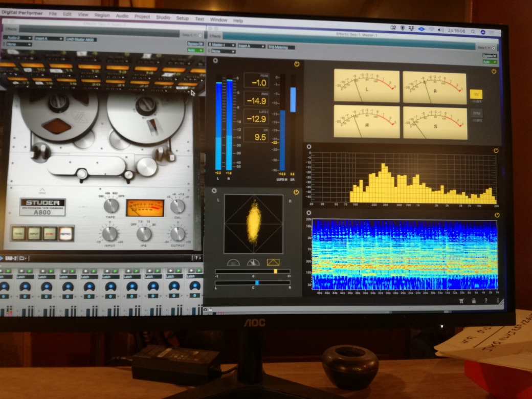Click the CAL level knob on Studer

pyautogui.click(x=178, y=206)
